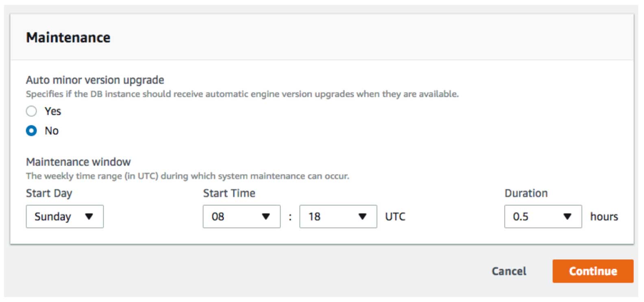Click the 'Start Day' field label
The image size is (644, 302).
click(x=49, y=193)
